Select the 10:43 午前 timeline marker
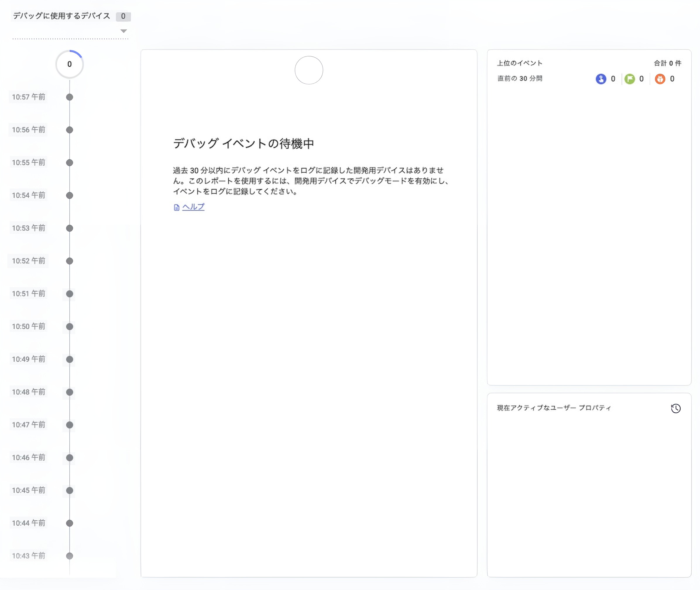Screen dimensions: 700x590 [70, 556]
